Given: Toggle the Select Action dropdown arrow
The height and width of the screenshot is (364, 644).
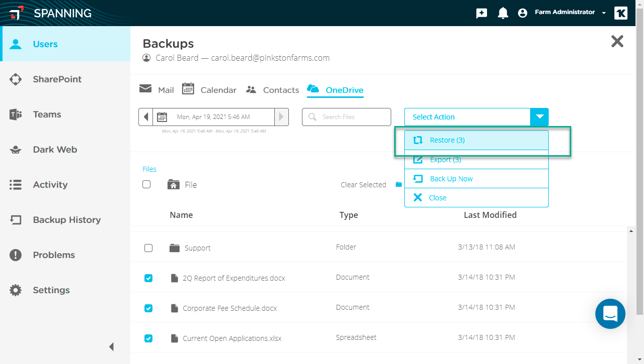Looking at the screenshot, I should [x=539, y=117].
